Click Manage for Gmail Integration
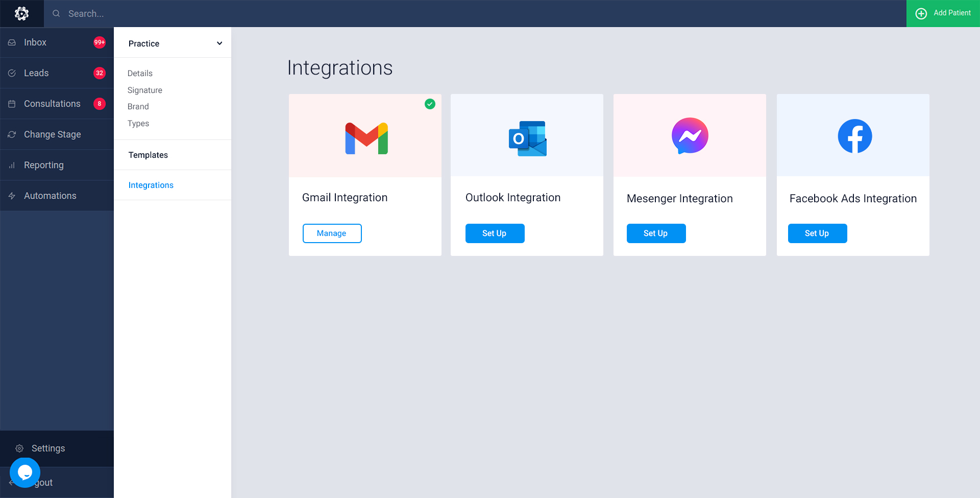The width and height of the screenshot is (980, 498). point(332,233)
